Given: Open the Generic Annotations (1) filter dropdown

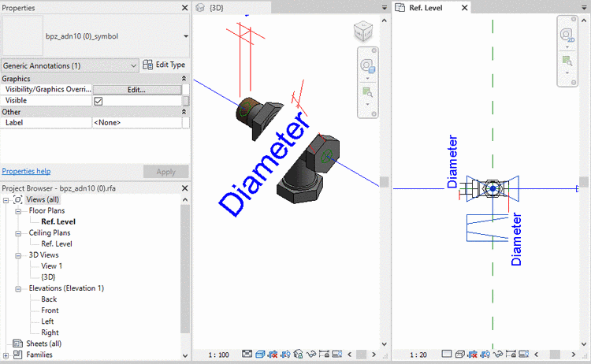Looking at the screenshot, I should [69, 65].
